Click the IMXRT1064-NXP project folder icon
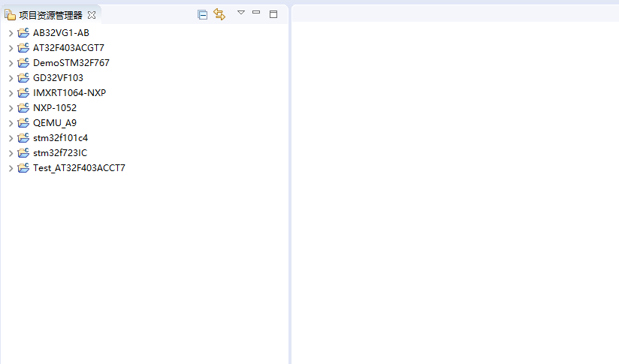619x364 pixels. coord(24,92)
